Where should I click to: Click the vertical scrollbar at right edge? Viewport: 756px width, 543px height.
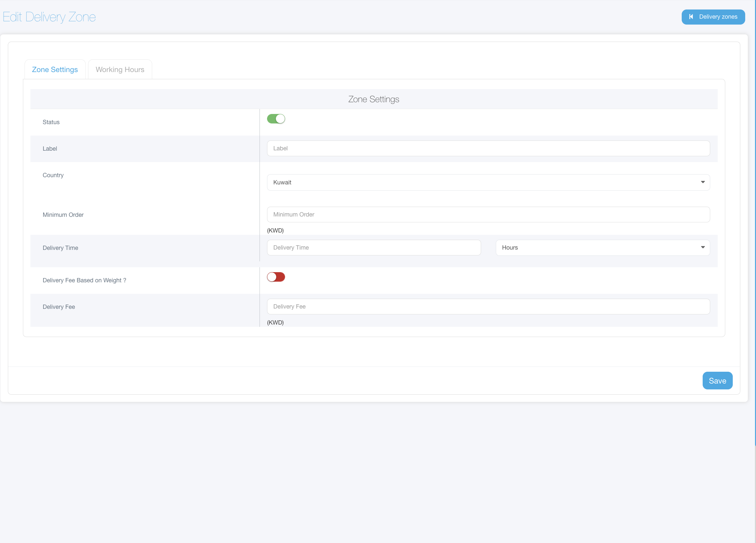coord(755,234)
